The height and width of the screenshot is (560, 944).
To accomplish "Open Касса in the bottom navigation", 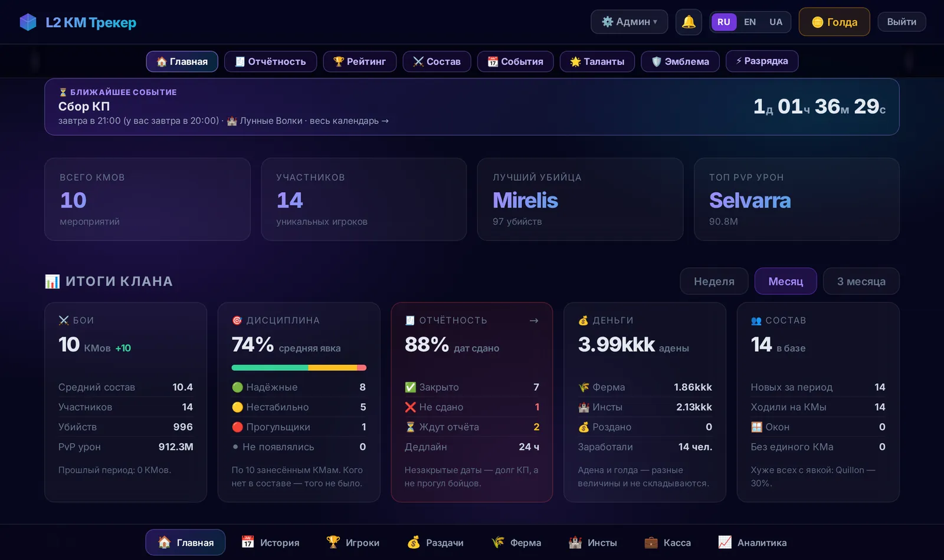I will [x=667, y=543].
